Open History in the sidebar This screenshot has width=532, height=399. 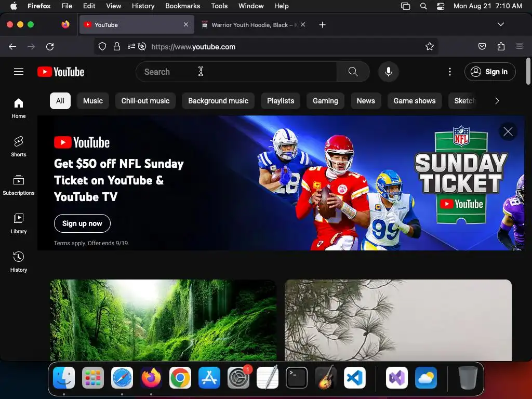pyautogui.click(x=19, y=262)
